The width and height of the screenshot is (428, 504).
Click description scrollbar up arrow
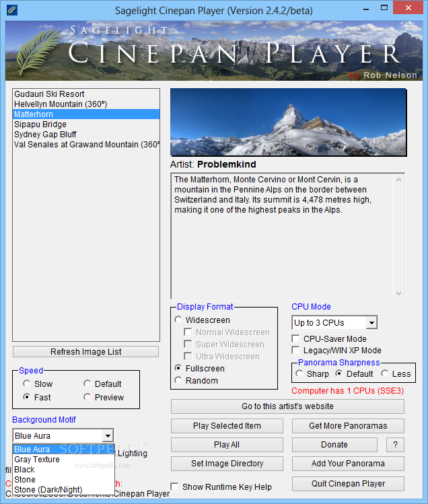click(x=399, y=180)
